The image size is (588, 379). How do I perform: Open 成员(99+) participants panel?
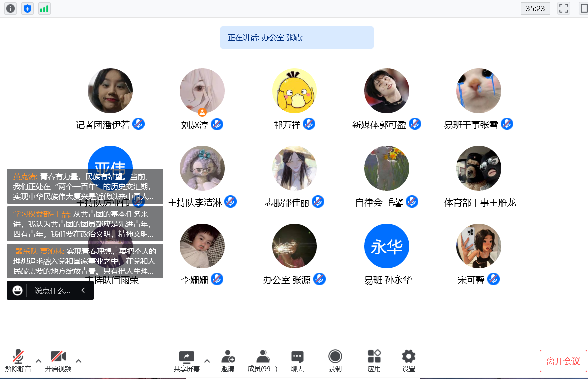click(x=263, y=361)
